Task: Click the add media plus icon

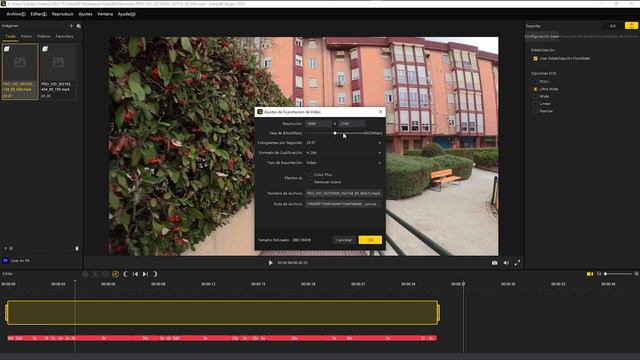Action: point(71,26)
